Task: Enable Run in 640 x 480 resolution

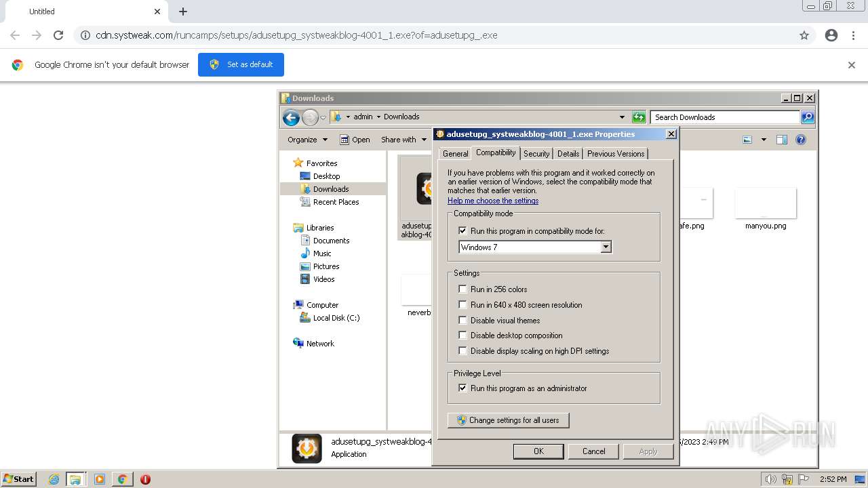Action: pos(463,305)
